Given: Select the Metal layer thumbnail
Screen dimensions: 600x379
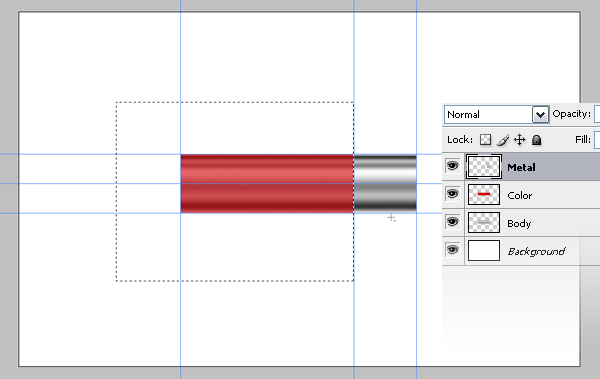Looking at the screenshot, I should click(484, 167).
